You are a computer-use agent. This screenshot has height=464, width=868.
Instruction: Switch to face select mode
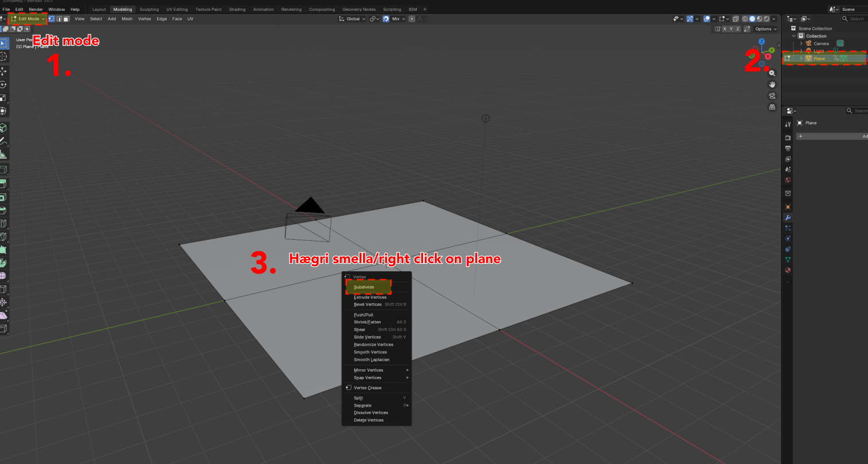point(66,19)
